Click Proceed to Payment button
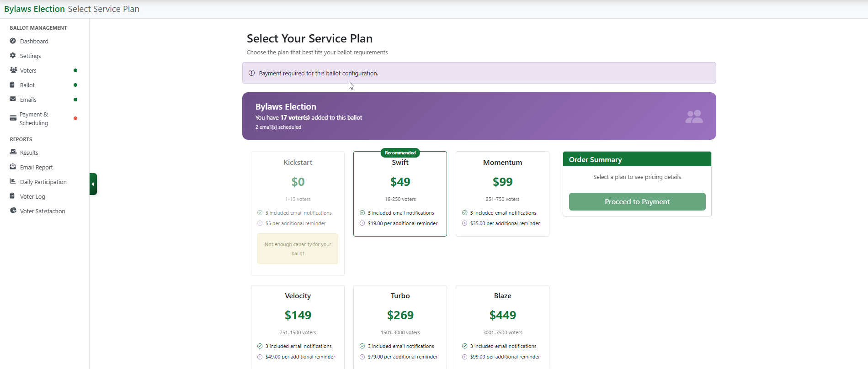Viewport: 868px width, 369px height. coord(637,201)
